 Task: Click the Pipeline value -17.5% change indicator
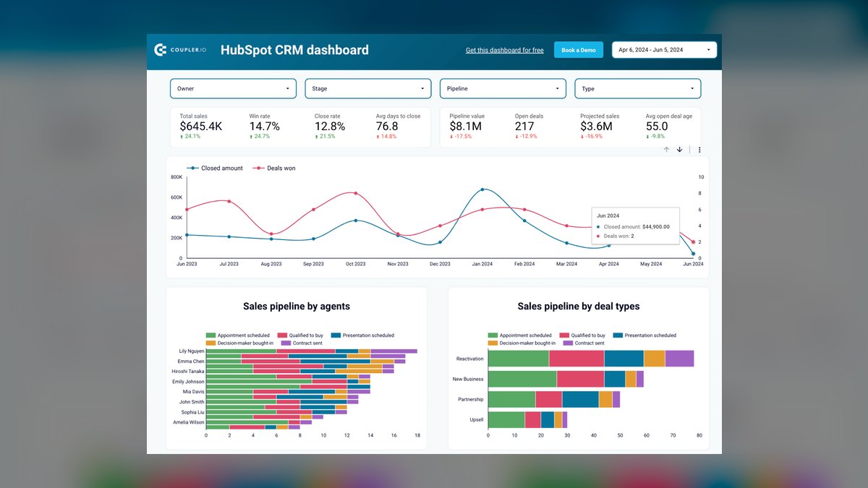[x=461, y=136]
